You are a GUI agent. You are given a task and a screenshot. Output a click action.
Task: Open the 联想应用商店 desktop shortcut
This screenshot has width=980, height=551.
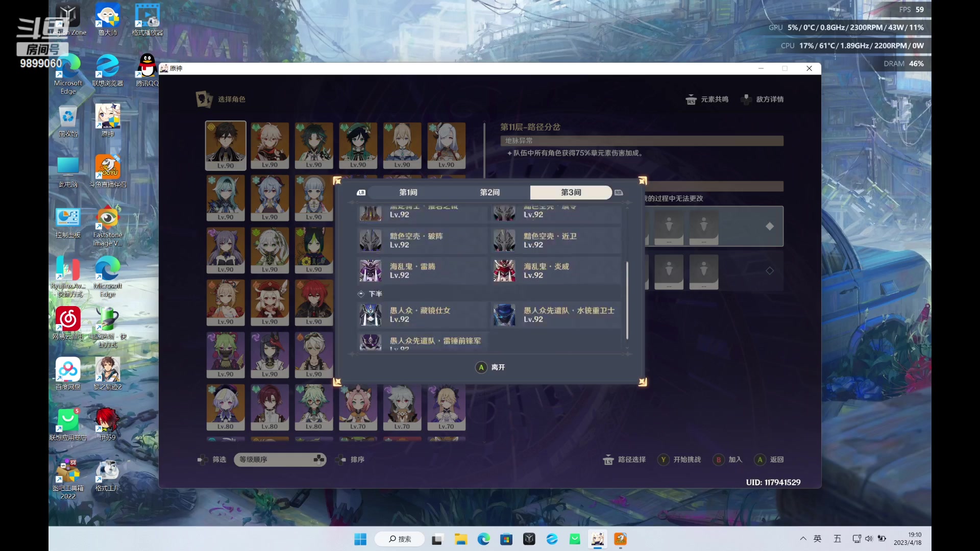68,424
